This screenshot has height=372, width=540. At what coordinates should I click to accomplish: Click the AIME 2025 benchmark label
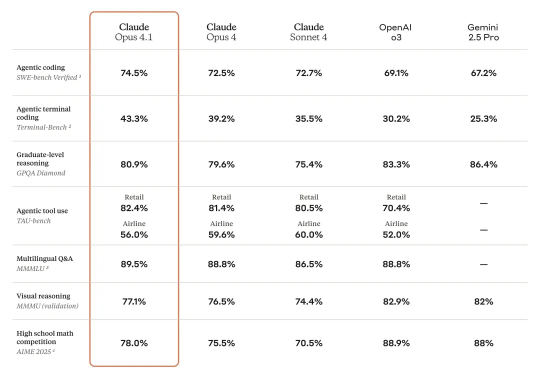click(x=36, y=352)
